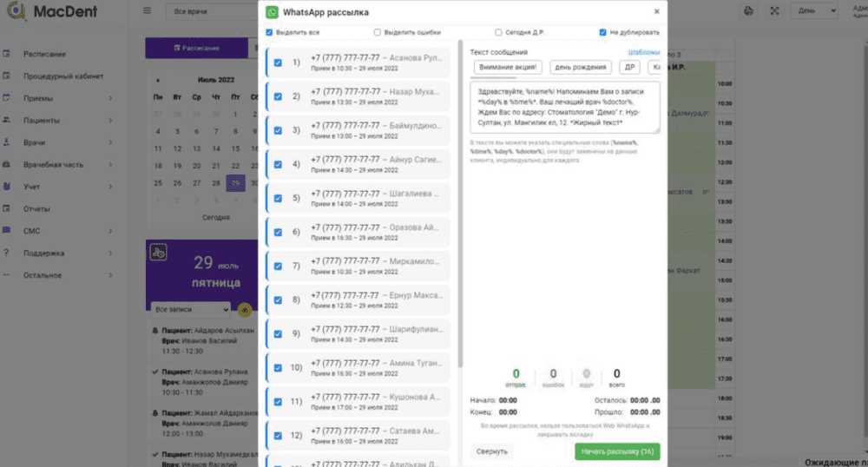
Task: Click the Расписание sidebar icon
Action: click(7, 54)
